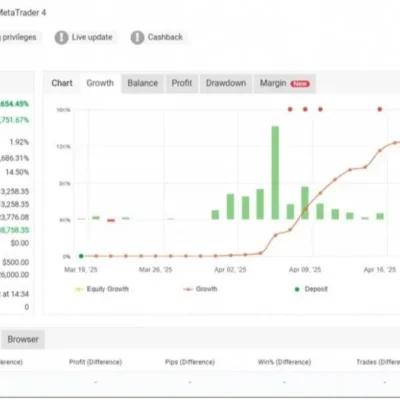Click the Profit (Difference) column header
Image resolution: width=400 pixels, height=400 pixels.
click(95, 362)
